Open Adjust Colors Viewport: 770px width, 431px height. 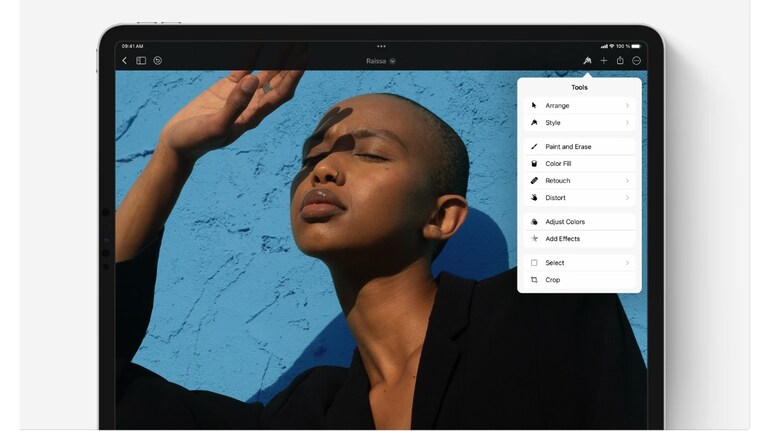[x=564, y=222]
